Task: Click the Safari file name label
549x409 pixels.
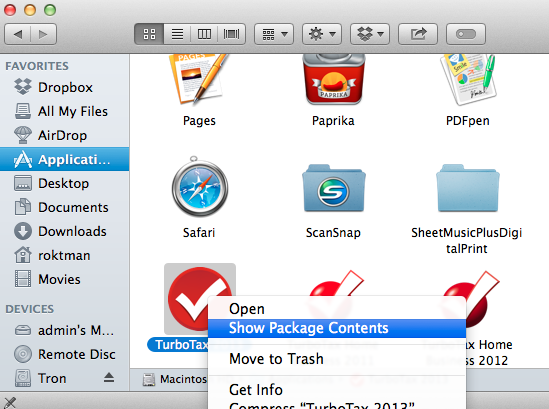Action: click(199, 233)
